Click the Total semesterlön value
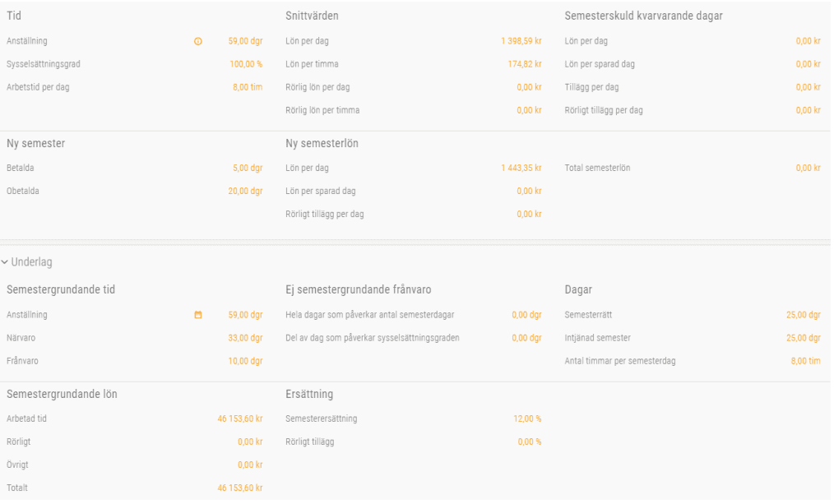Viewport: 834px width, 504px height. point(808,168)
